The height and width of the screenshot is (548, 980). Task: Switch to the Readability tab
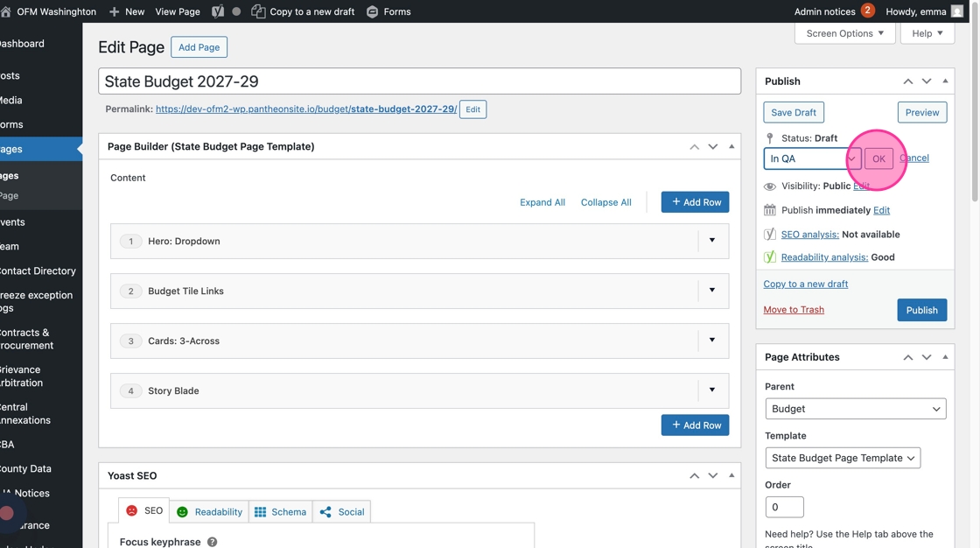[209, 512]
